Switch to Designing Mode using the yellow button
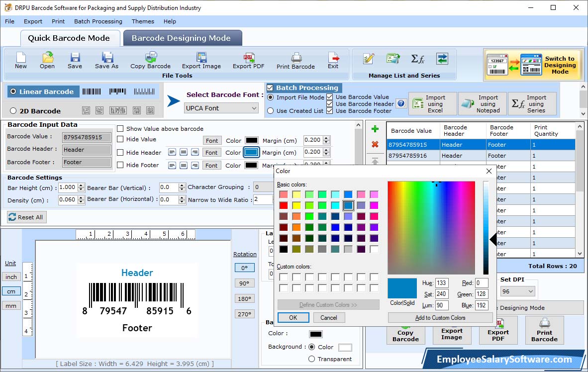588x372 pixels. (534, 65)
